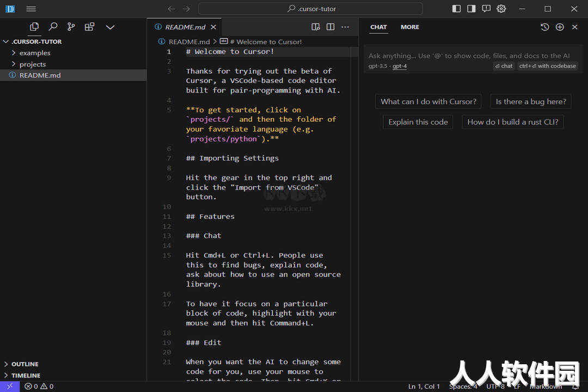Open errors and warnings problems indicator
The image size is (588, 392).
pos(39,387)
